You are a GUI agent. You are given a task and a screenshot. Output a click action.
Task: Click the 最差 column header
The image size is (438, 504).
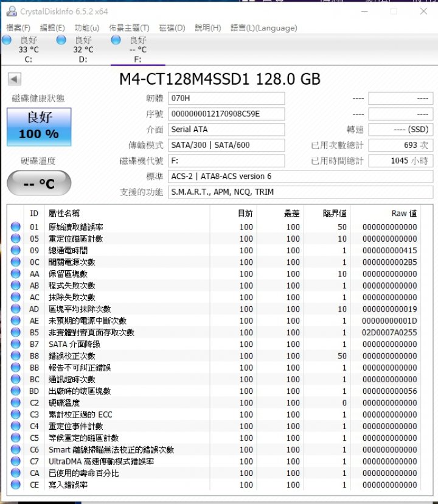coord(280,213)
